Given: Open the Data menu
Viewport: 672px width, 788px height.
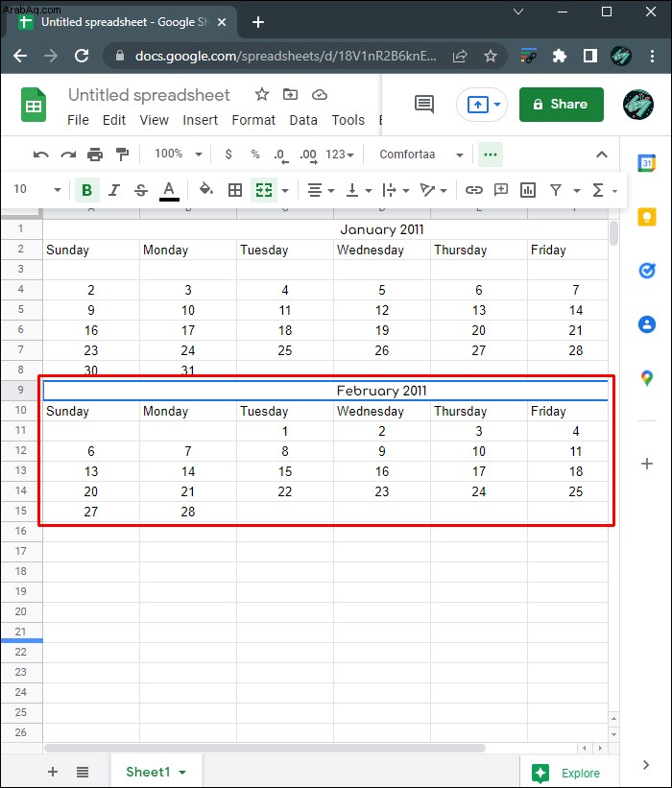Looking at the screenshot, I should click(x=303, y=120).
